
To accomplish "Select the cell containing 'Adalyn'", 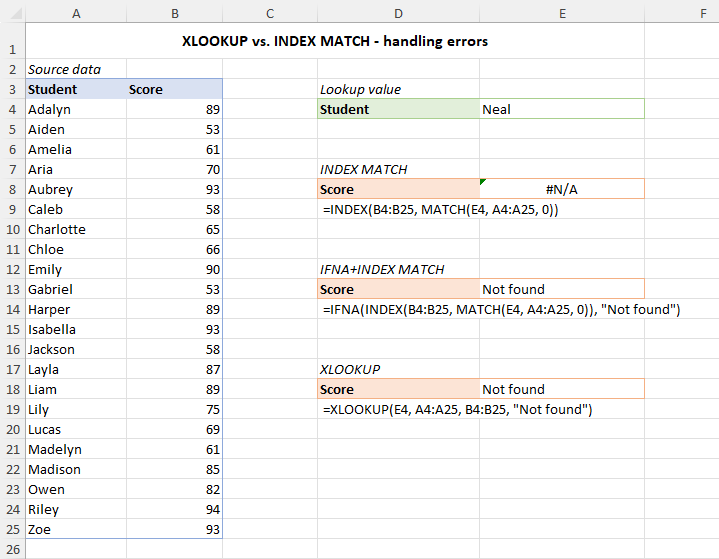I will [x=76, y=109].
